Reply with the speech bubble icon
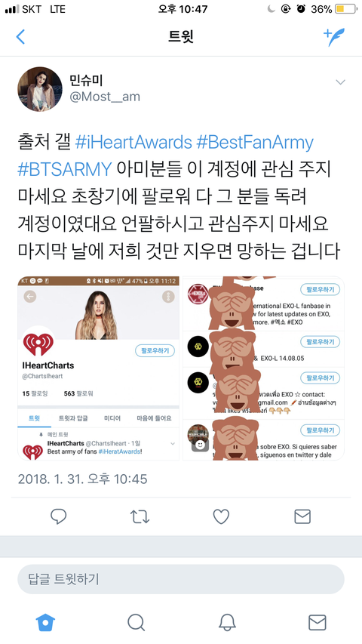The width and height of the screenshot is (362, 644). 59,516
